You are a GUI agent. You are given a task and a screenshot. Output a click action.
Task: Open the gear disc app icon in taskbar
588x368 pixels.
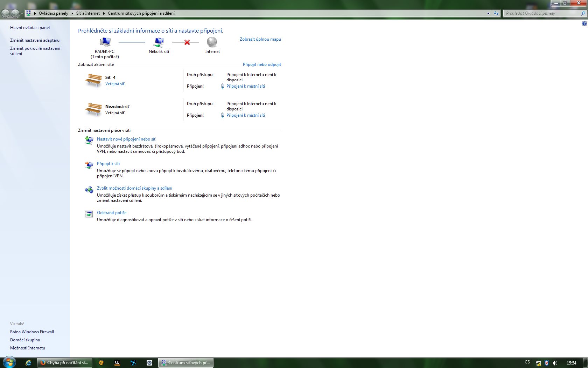pos(149,363)
